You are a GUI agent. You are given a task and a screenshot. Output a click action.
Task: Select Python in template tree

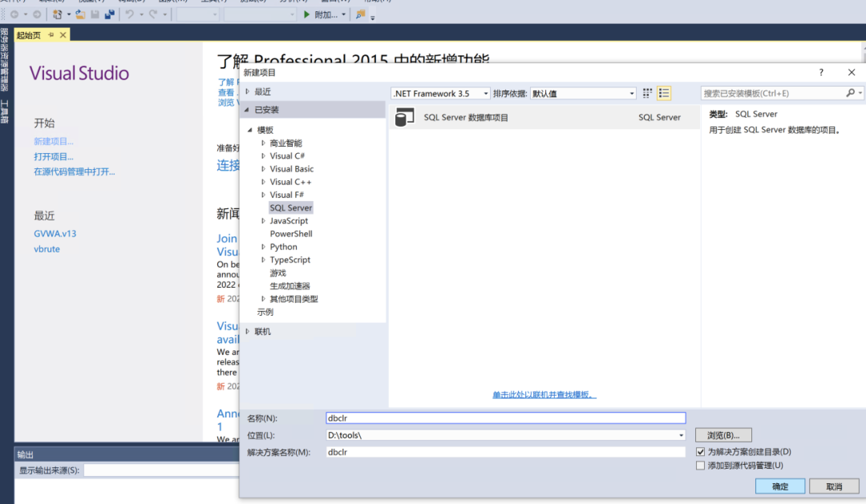pyautogui.click(x=283, y=247)
